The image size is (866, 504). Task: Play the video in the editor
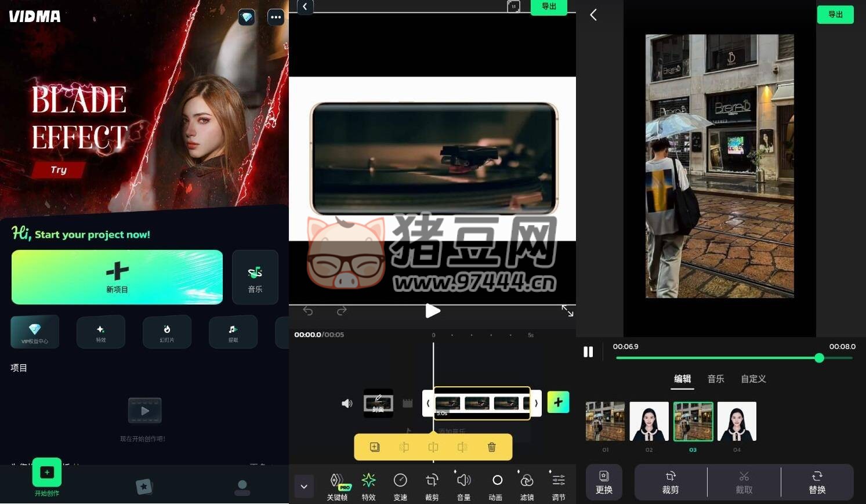[x=432, y=311]
